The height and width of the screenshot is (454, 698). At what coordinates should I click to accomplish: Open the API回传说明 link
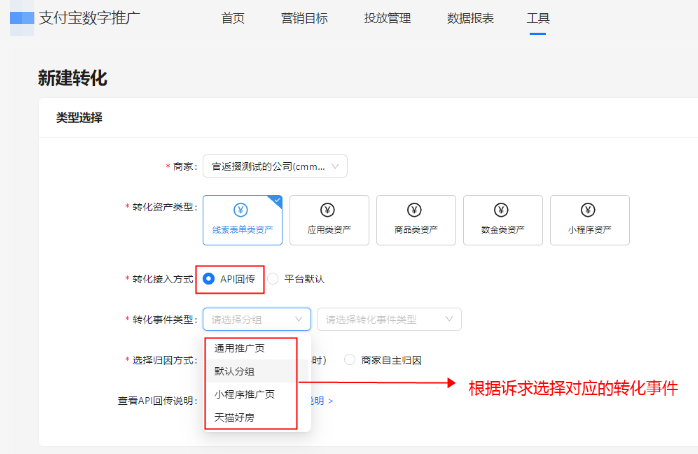click(x=322, y=401)
